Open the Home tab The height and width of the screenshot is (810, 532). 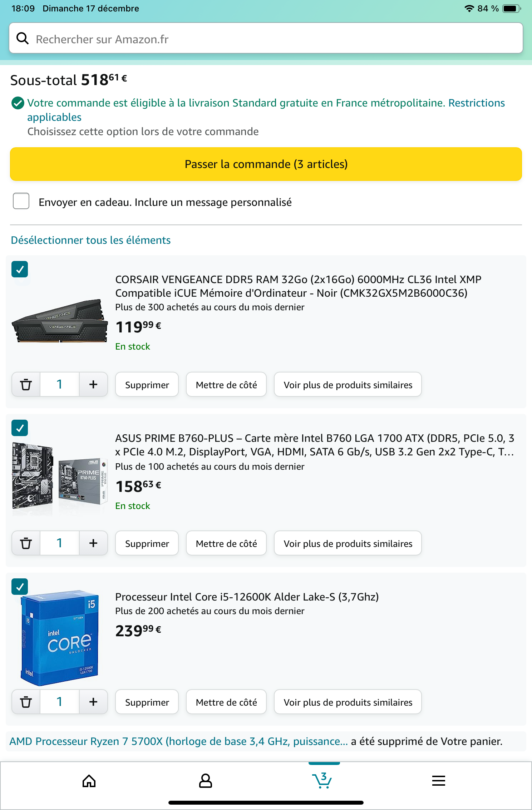(89, 781)
